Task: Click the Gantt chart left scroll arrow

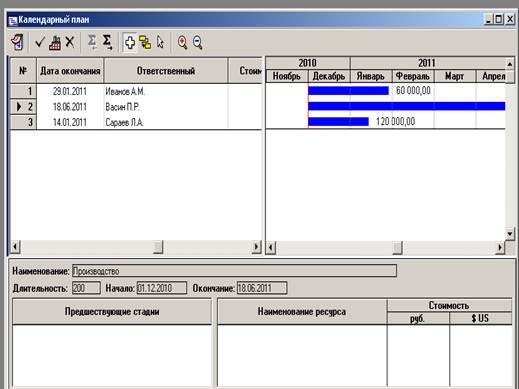Action: [271, 248]
